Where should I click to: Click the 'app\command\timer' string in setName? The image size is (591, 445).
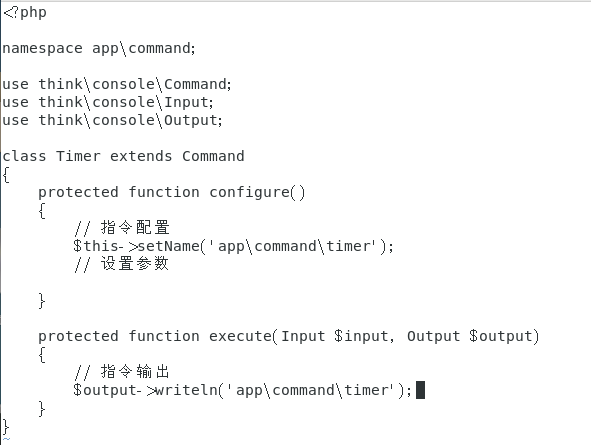pyautogui.click(x=292, y=246)
